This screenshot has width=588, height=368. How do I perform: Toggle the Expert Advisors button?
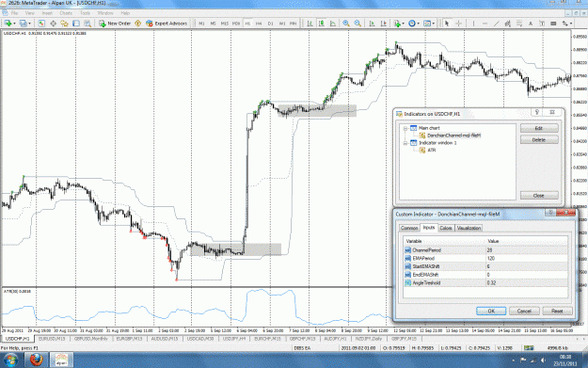167,24
